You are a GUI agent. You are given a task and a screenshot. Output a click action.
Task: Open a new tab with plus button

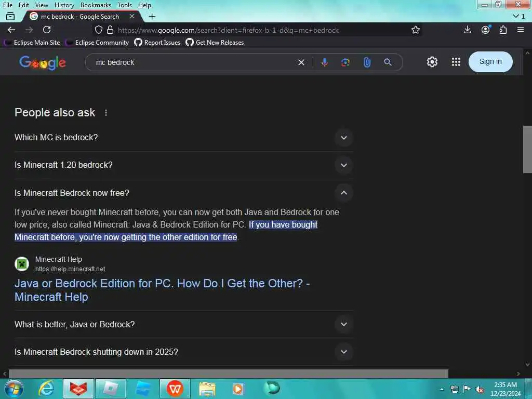point(152,16)
